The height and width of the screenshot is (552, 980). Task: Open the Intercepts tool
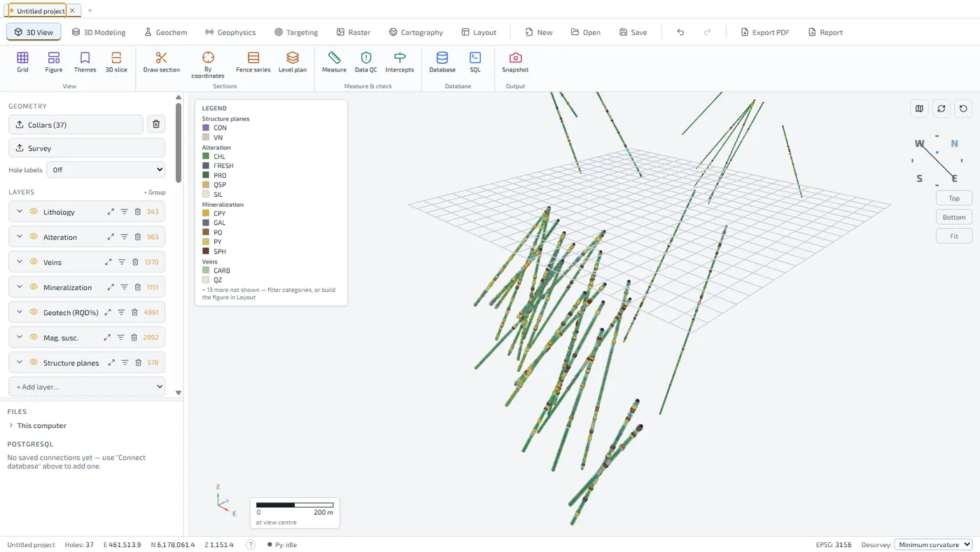(400, 62)
